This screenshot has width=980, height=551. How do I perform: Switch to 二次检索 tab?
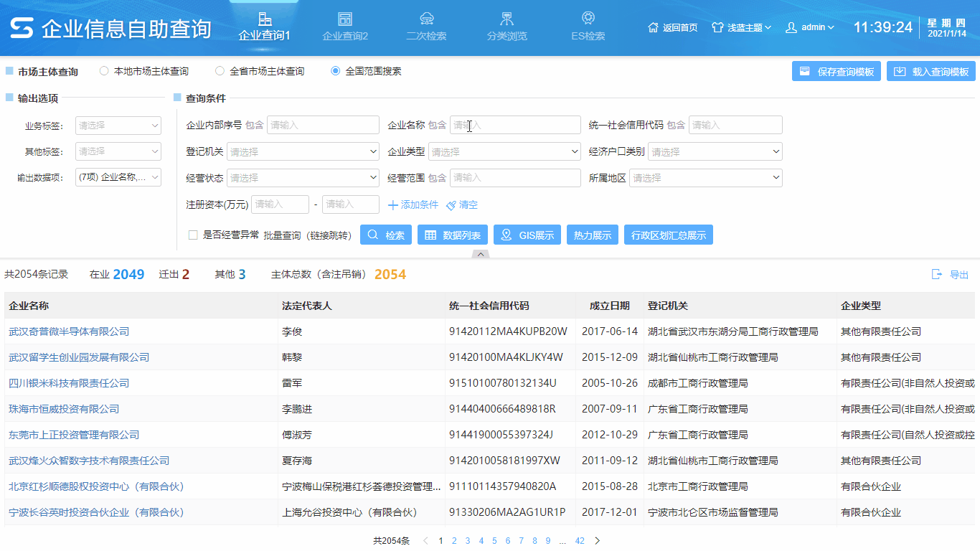coord(426,27)
